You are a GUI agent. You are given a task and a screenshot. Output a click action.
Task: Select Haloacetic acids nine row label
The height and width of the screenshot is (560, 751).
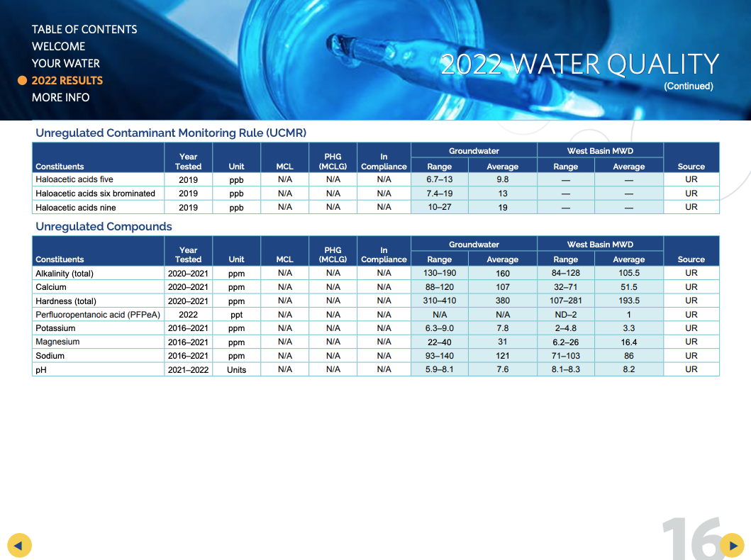(76, 207)
